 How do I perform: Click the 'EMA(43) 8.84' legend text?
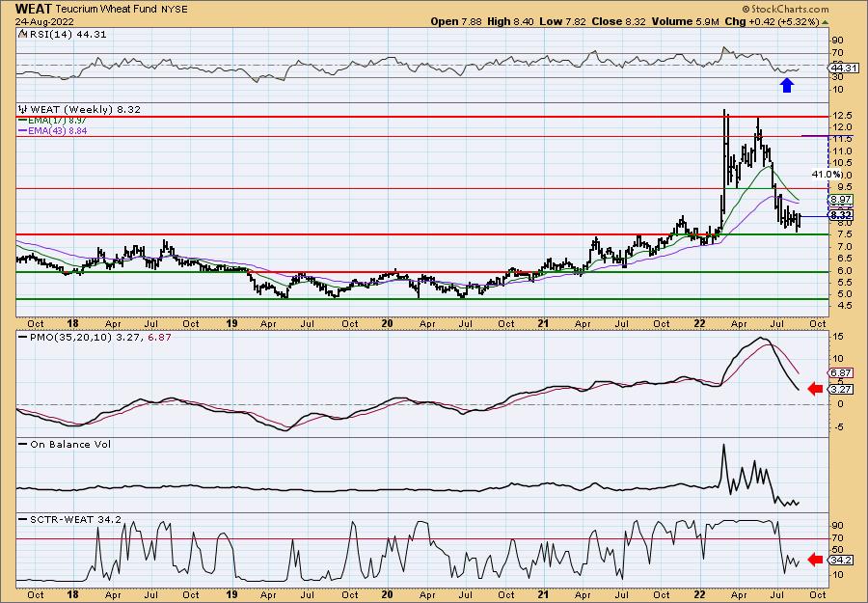pos(57,131)
